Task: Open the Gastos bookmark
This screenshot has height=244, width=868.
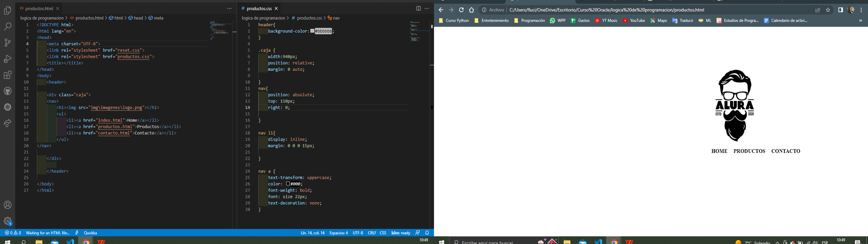Action: (x=580, y=21)
